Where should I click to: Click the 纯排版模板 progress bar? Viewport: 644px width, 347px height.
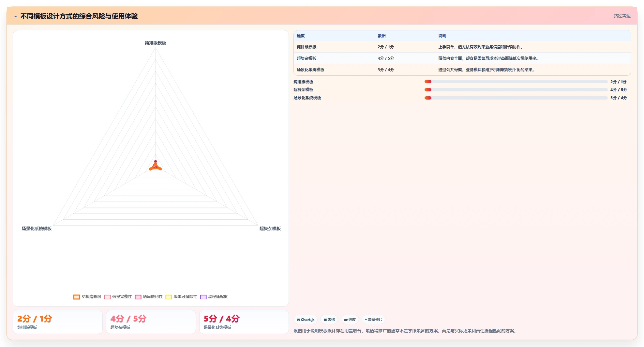pyautogui.click(x=516, y=82)
